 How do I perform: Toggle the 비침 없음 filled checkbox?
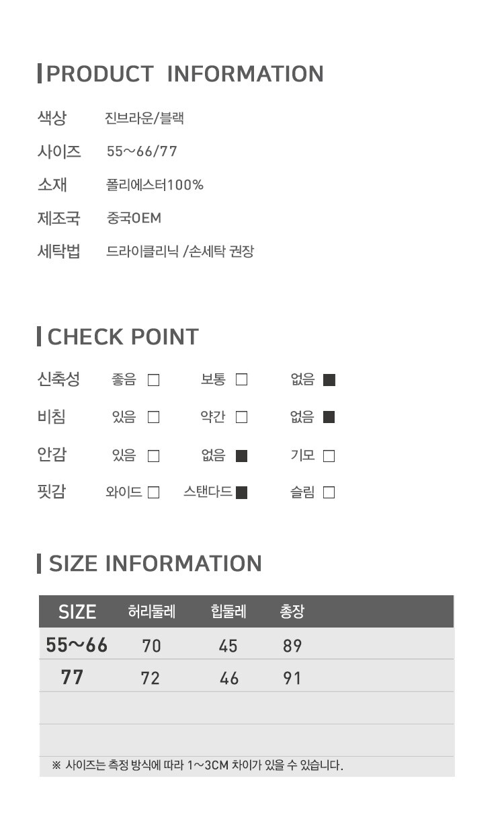(x=329, y=418)
